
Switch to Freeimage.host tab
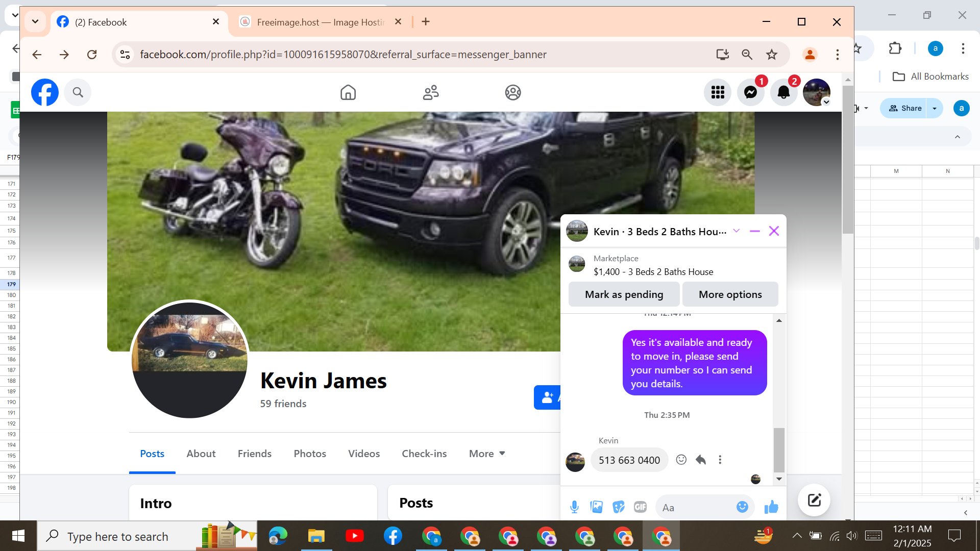click(x=321, y=22)
